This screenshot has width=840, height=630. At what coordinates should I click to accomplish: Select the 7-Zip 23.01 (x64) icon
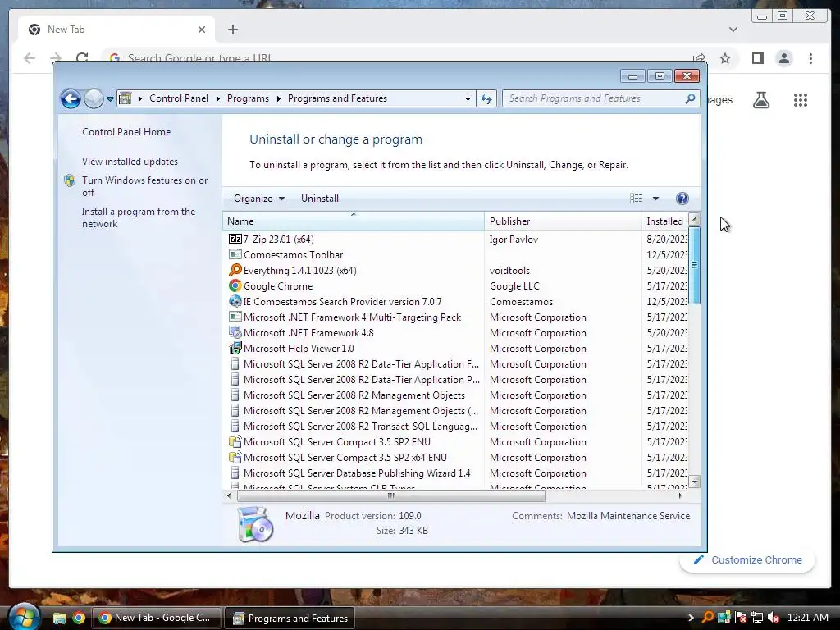point(235,239)
